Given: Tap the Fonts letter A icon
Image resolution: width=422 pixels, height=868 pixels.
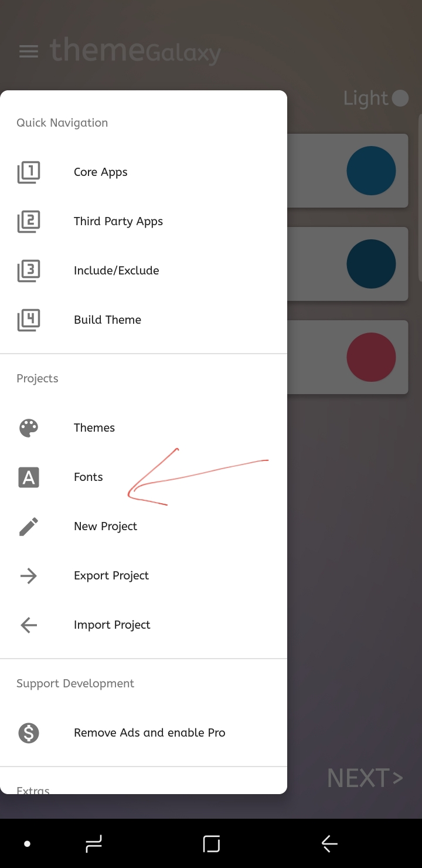Looking at the screenshot, I should pyautogui.click(x=29, y=477).
